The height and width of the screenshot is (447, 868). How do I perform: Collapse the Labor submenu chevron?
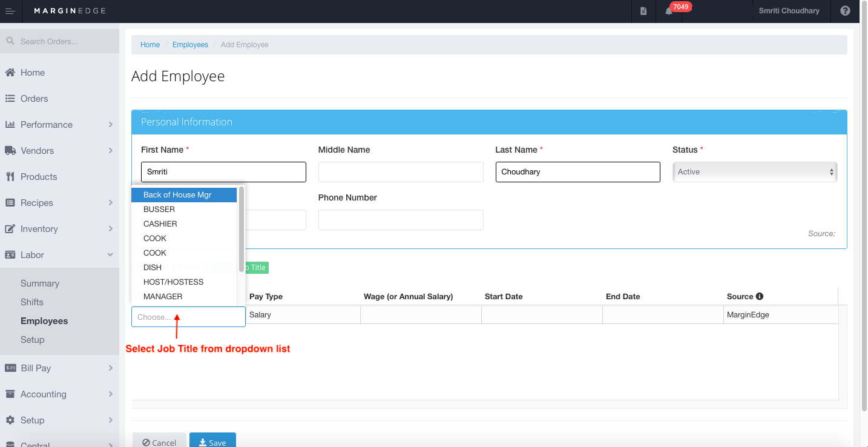point(111,255)
